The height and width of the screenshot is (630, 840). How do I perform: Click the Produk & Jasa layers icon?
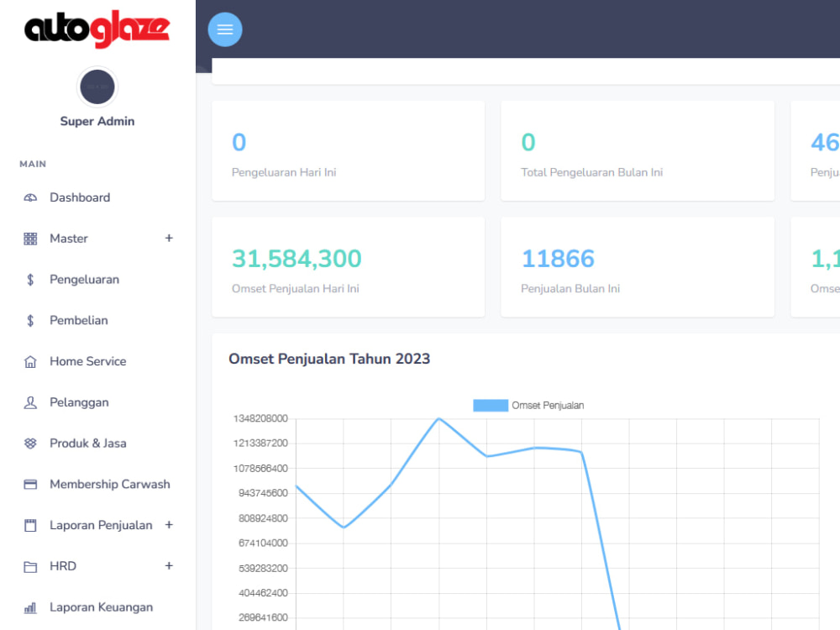30,444
